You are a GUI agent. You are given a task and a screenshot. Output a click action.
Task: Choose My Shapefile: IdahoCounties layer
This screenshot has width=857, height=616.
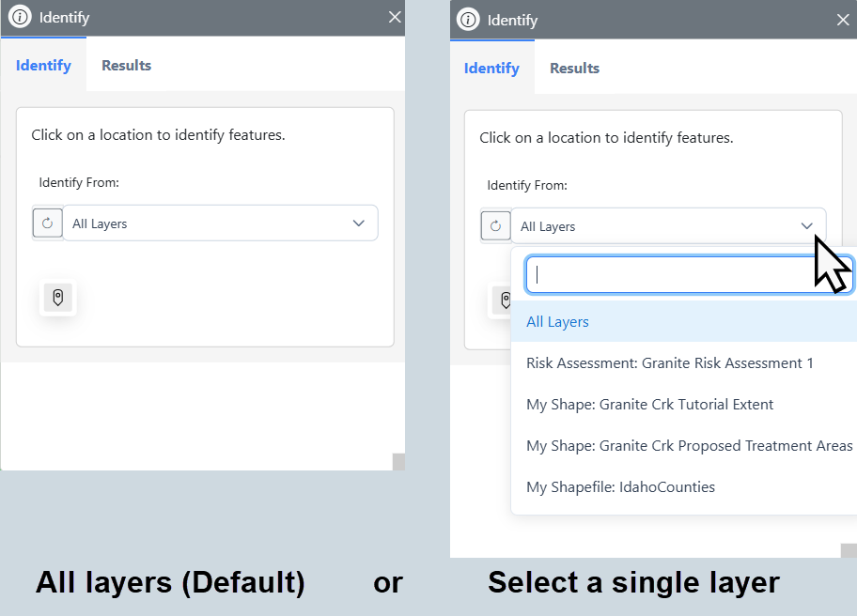(684, 487)
